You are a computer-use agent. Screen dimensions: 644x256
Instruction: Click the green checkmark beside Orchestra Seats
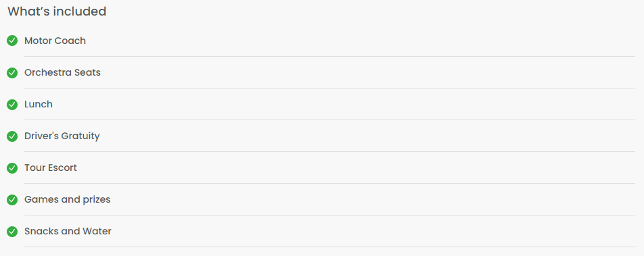[12, 73]
